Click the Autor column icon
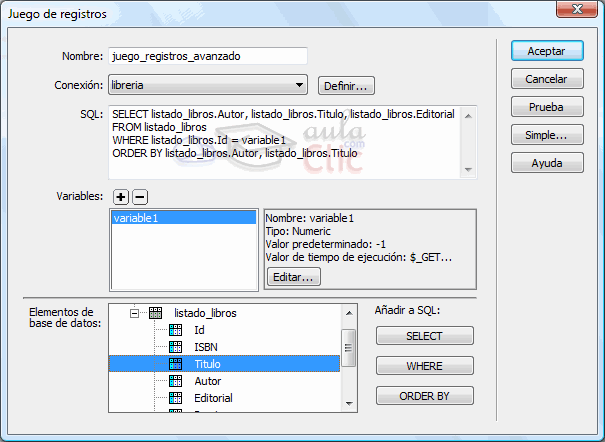Screen dimensions: 605x442 click(176, 381)
